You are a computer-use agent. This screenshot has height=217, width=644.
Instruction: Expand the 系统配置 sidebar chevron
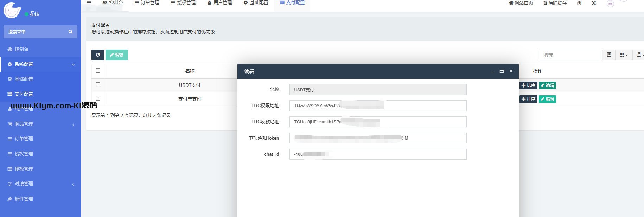click(x=73, y=65)
